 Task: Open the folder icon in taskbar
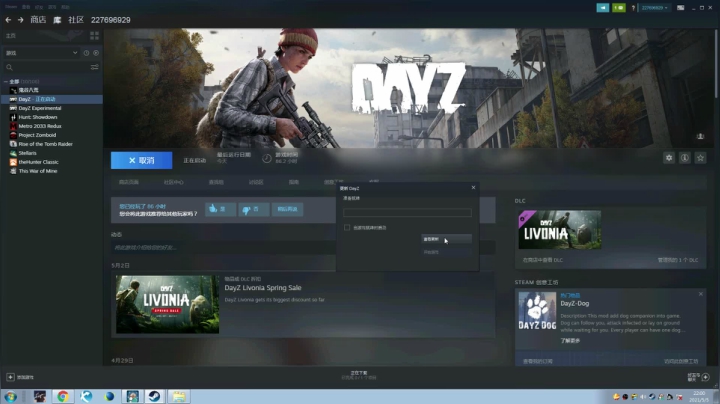(179, 397)
